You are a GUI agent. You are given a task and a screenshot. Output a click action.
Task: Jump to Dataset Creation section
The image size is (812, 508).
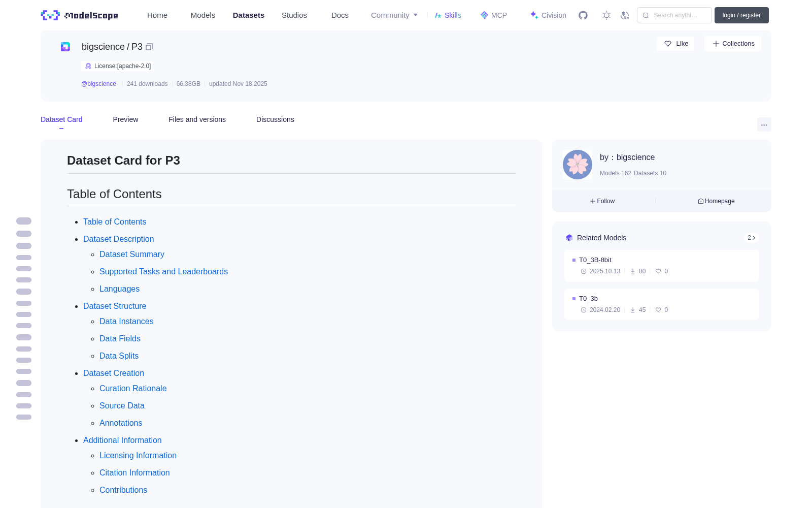(x=114, y=373)
